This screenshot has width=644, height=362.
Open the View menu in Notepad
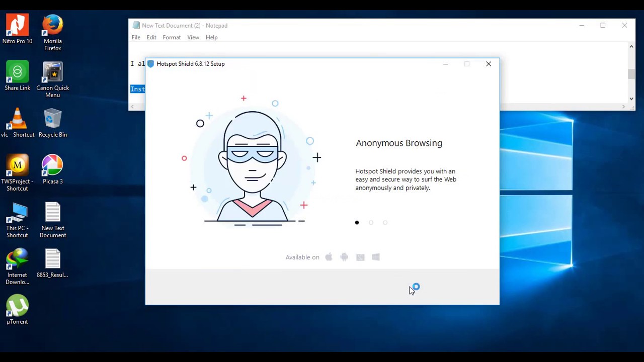pyautogui.click(x=193, y=38)
